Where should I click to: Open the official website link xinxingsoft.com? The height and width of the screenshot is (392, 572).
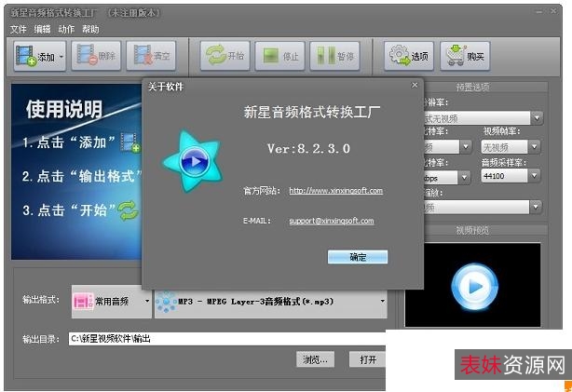[x=335, y=190]
